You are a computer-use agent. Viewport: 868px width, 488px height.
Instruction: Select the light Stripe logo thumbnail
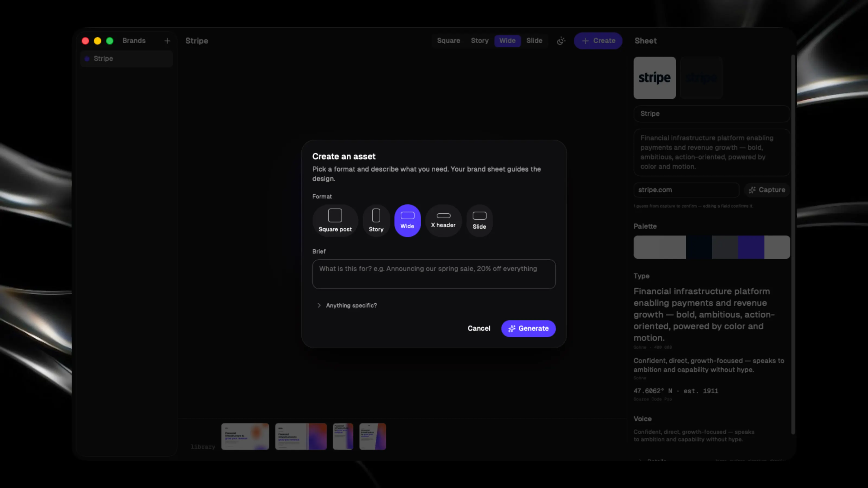[x=654, y=78]
